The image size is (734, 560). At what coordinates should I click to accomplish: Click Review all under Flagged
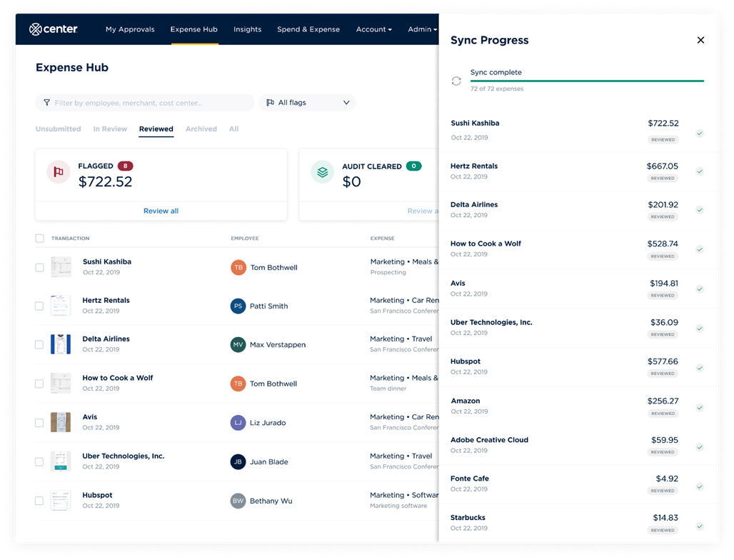[161, 211]
